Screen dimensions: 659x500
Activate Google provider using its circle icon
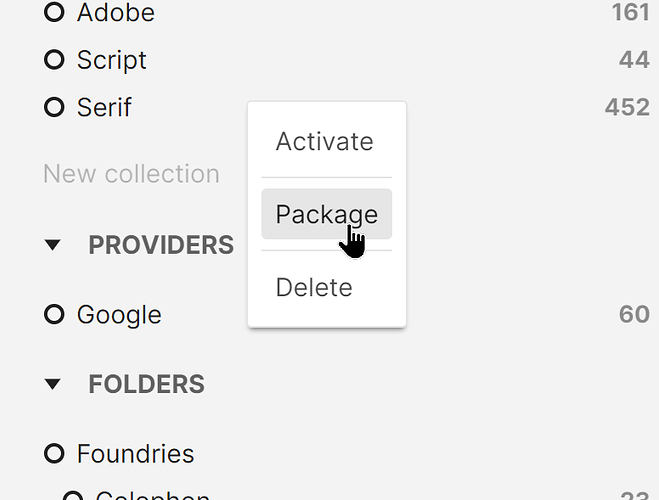54,315
